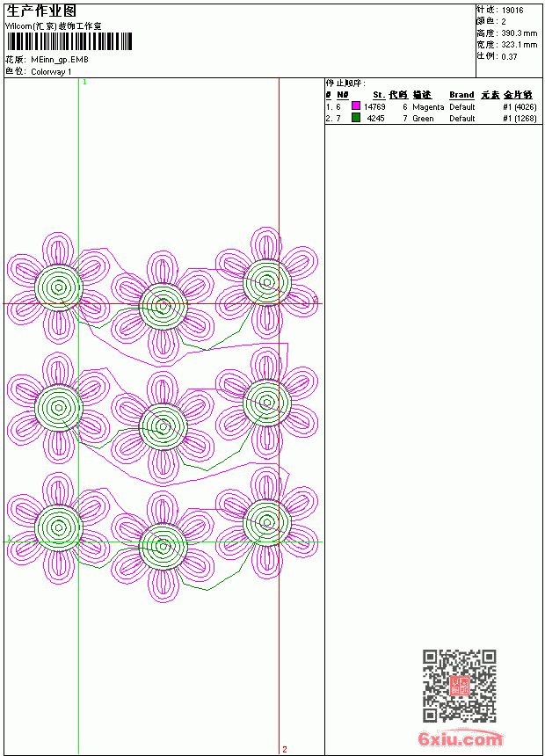The image size is (545, 756).
Task: Click the St. column header
Action: [379, 95]
